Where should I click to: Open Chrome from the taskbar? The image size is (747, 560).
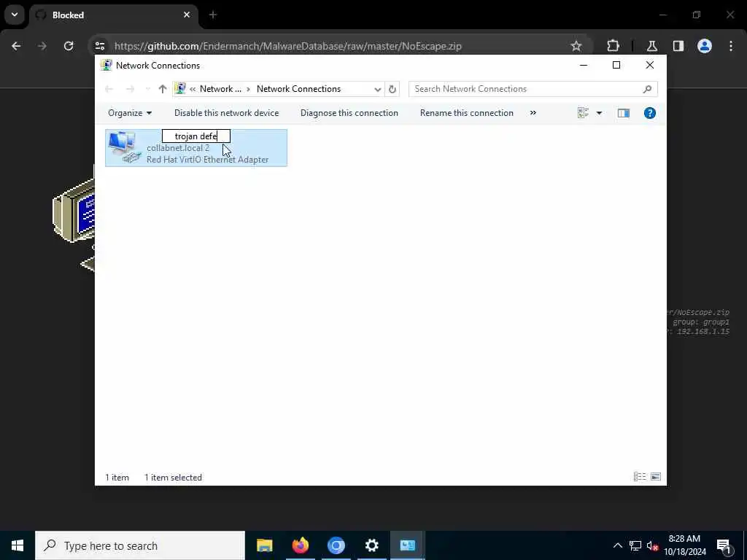point(336,545)
